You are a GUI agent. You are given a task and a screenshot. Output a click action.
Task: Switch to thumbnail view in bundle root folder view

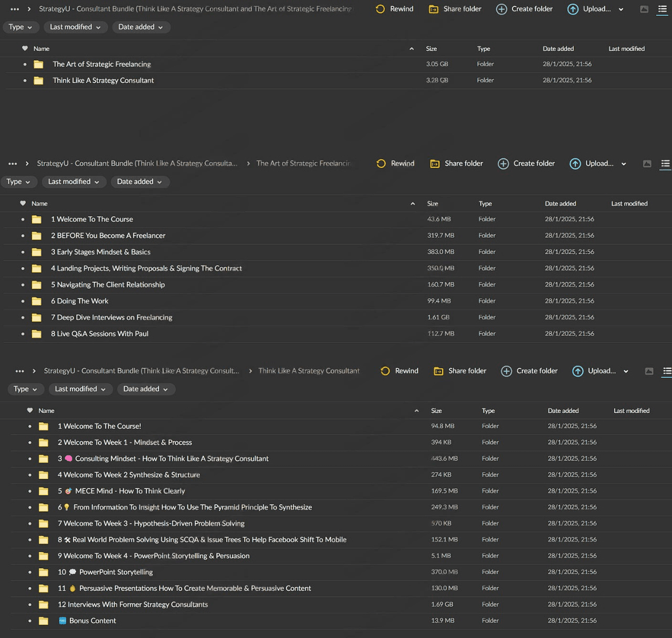click(x=644, y=9)
